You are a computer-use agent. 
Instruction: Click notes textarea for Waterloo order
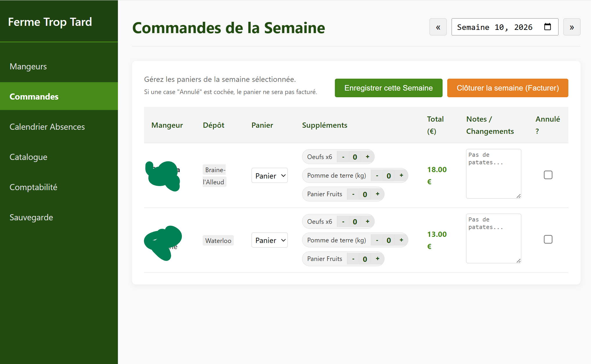pyautogui.click(x=493, y=239)
